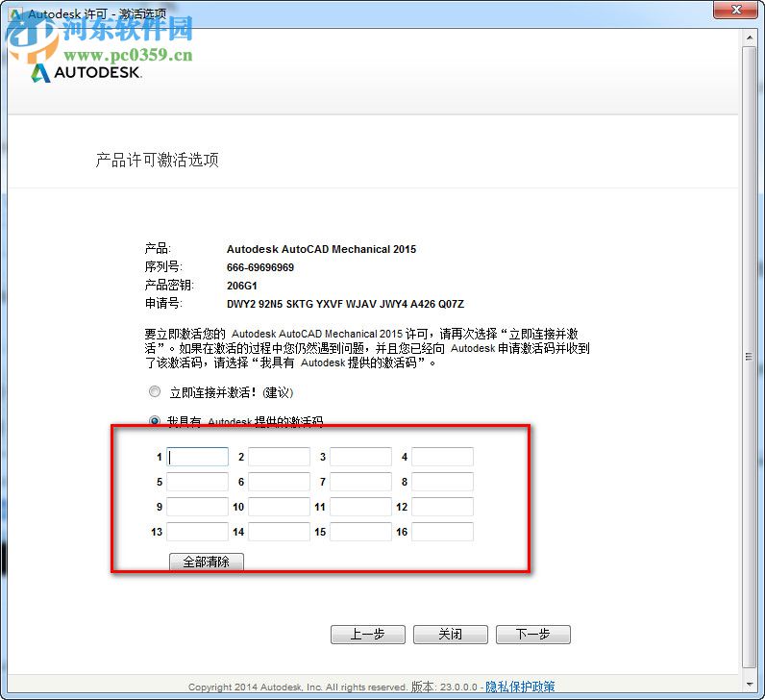Click the scrollbar down arrow
Viewport: 765px width, 700px height.
tap(750, 685)
